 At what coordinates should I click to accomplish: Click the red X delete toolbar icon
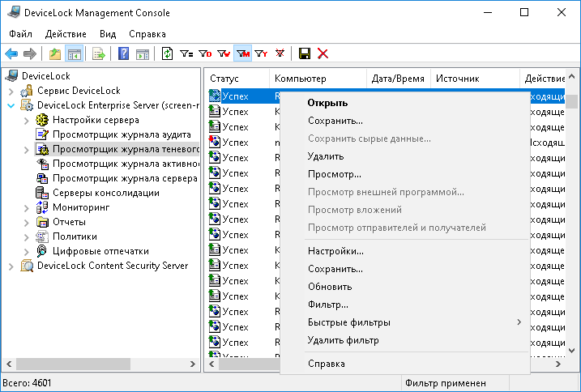coord(323,53)
